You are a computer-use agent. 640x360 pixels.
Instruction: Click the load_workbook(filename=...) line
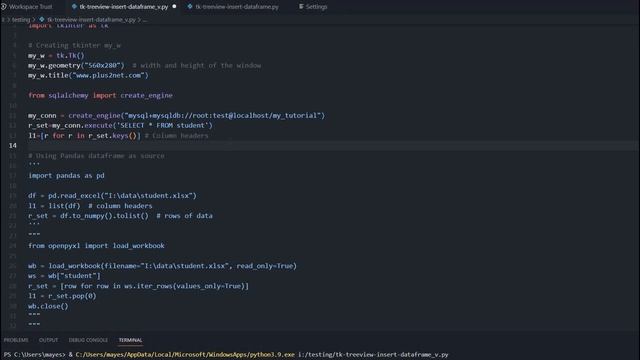162,266
